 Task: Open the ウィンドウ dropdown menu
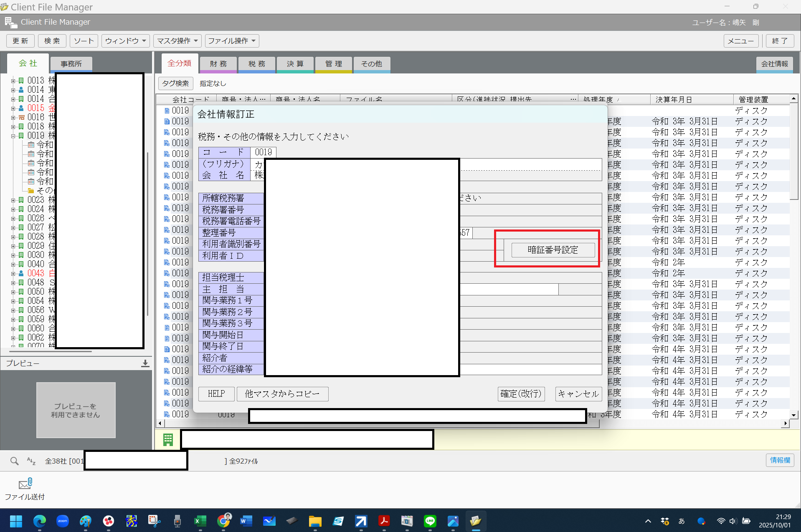pos(126,41)
